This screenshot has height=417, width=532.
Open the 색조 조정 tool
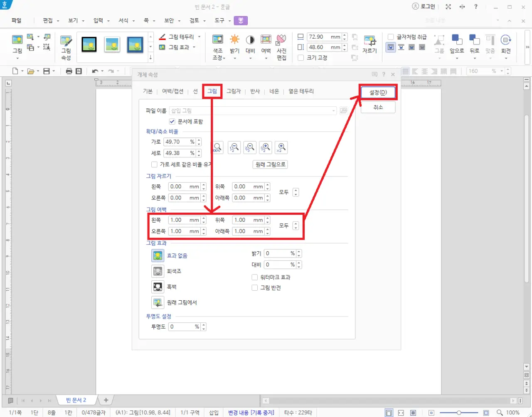tap(218, 47)
